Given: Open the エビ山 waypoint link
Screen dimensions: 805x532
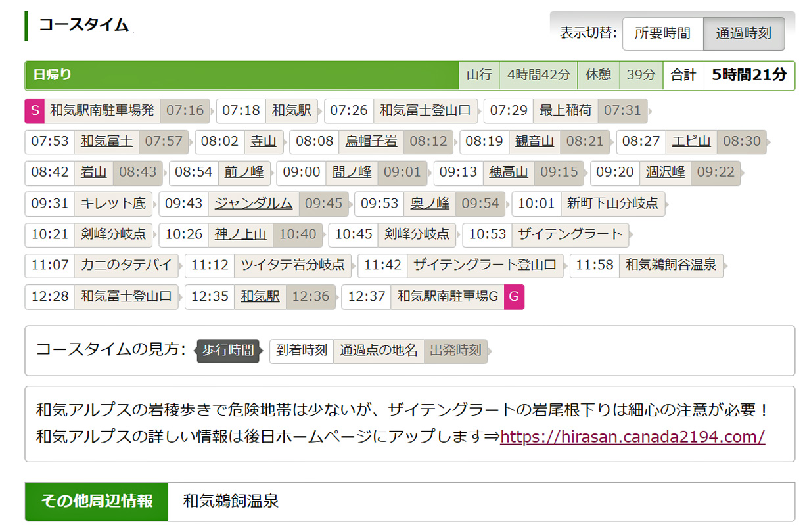Looking at the screenshot, I should [x=691, y=141].
